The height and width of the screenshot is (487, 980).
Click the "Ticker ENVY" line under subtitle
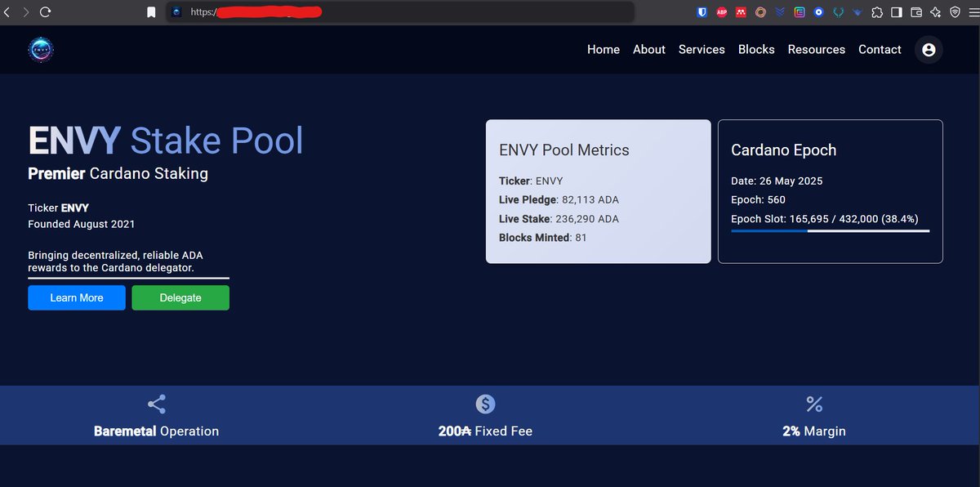click(58, 208)
